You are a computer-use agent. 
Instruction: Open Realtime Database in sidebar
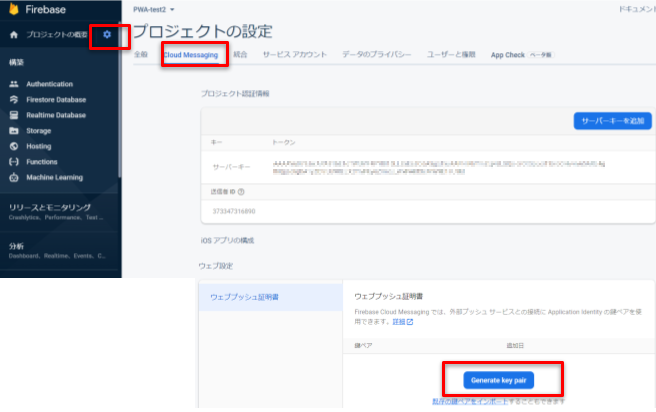coord(56,115)
